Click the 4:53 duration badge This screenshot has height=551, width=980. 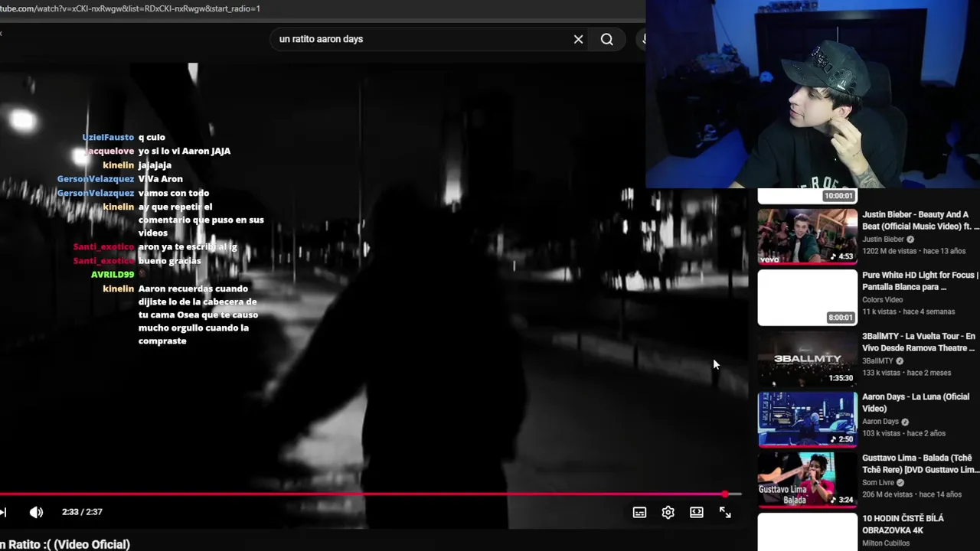pyautogui.click(x=841, y=257)
